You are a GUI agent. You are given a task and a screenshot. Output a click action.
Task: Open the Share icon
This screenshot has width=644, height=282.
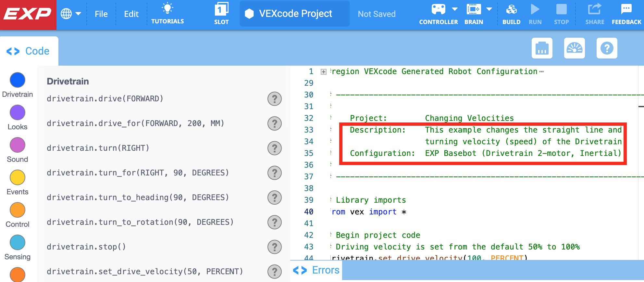point(595,10)
